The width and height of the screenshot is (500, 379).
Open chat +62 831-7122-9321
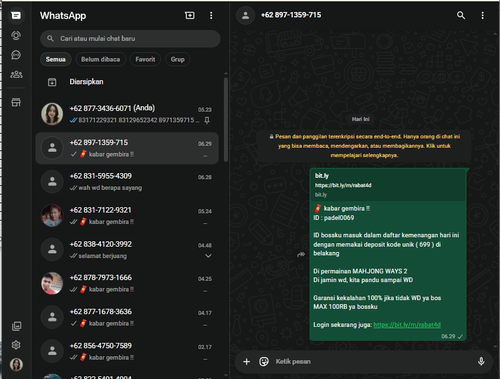[x=127, y=216]
